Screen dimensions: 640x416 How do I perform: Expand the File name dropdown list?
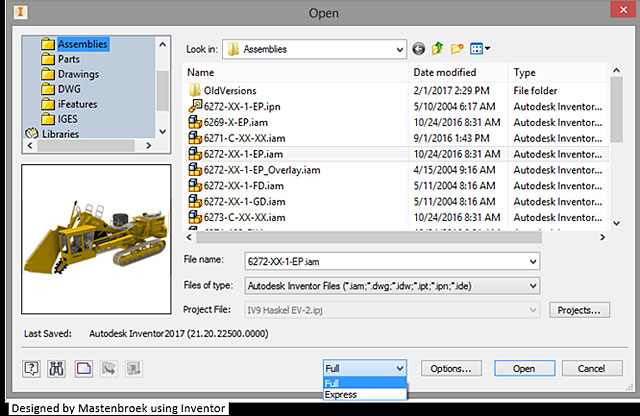point(529,261)
